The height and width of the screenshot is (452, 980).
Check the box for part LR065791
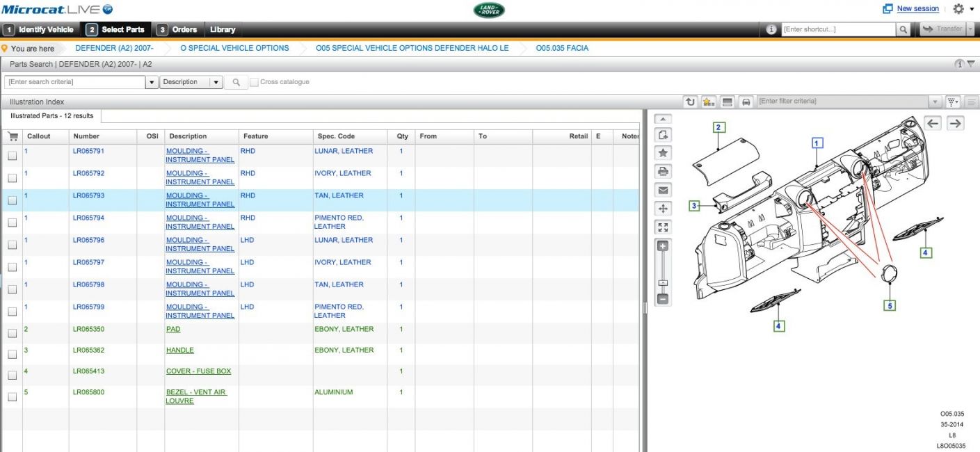point(13,156)
